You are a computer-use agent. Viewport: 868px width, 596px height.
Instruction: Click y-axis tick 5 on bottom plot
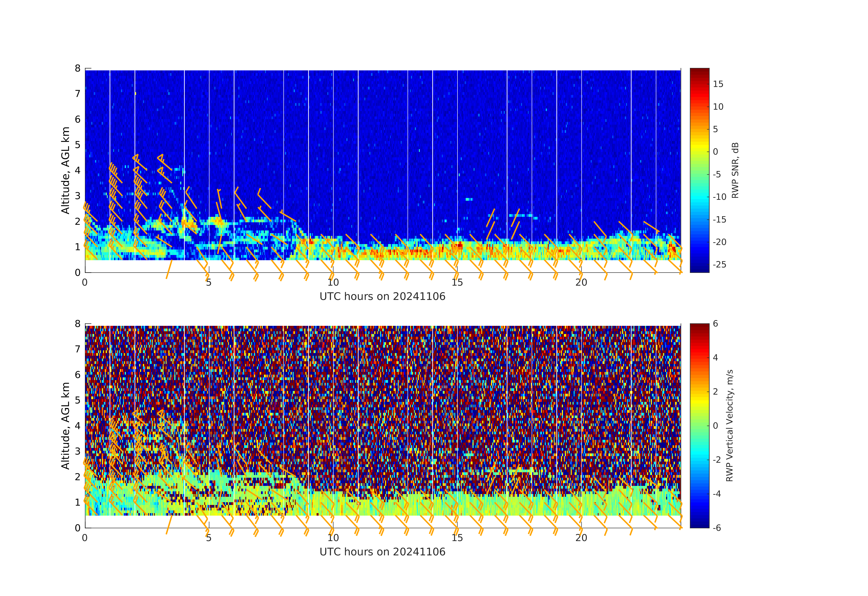pyautogui.click(x=78, y=400)
